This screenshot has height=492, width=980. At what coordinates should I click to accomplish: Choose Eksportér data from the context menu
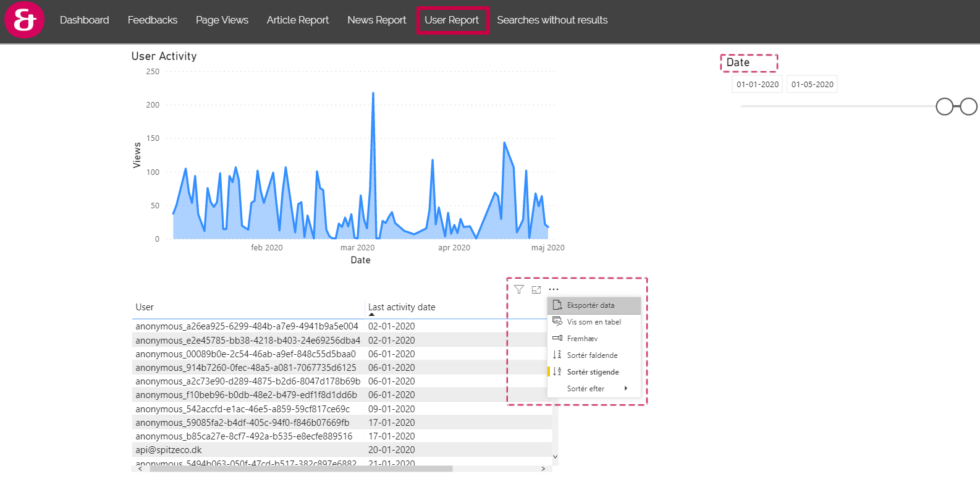(590, 305)
